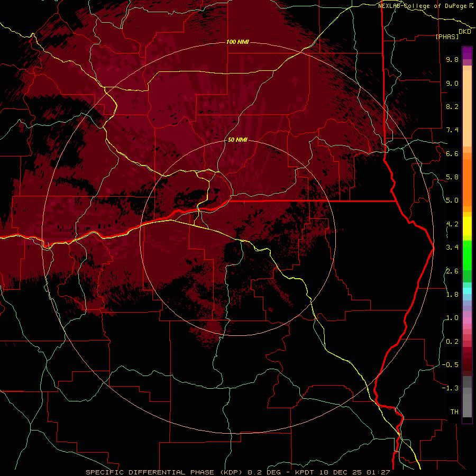Click the 7.4 scale value
476x476 pixels.
[452, 130]
